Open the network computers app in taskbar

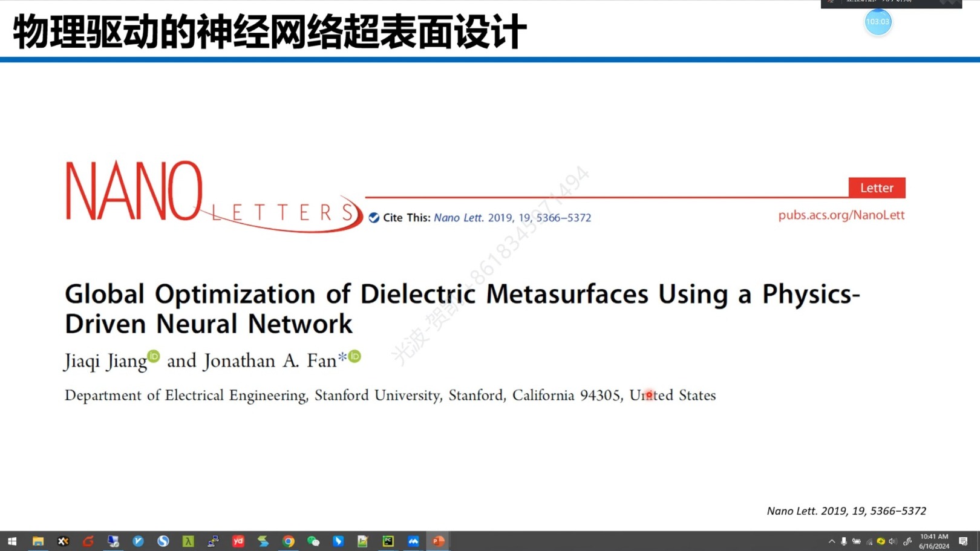213,541
